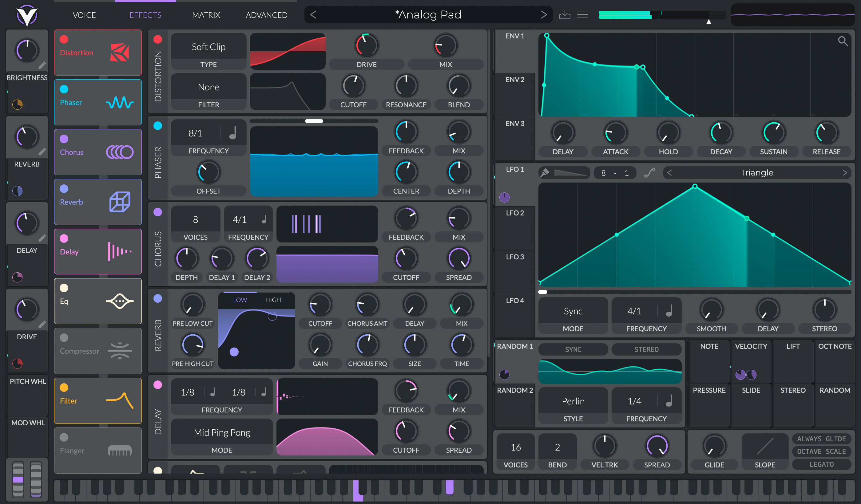Click the phaser visualizer top slider handle
Viewport: 861px width, 504px height.
(x=314, y=121)
